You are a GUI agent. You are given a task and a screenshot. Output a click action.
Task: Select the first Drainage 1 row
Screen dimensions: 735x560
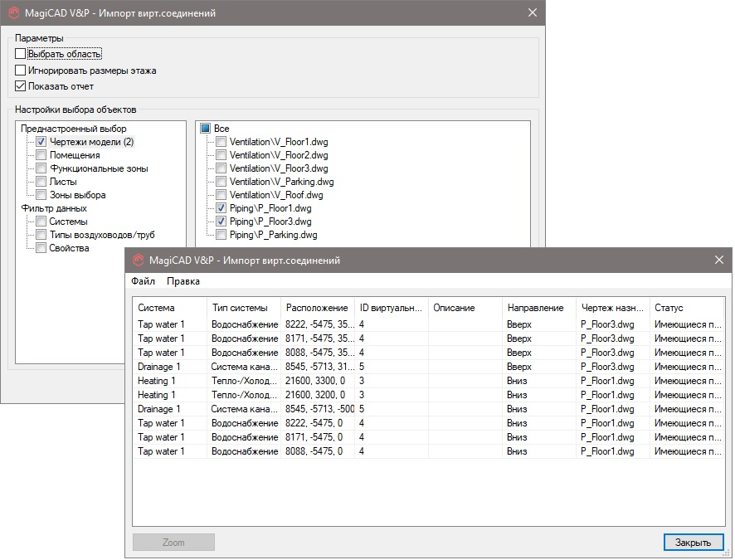click(158, 367)
